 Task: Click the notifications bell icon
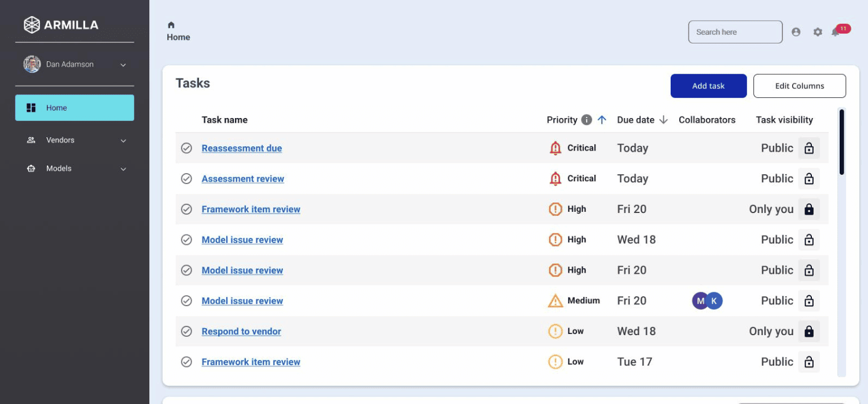(836, 32)
